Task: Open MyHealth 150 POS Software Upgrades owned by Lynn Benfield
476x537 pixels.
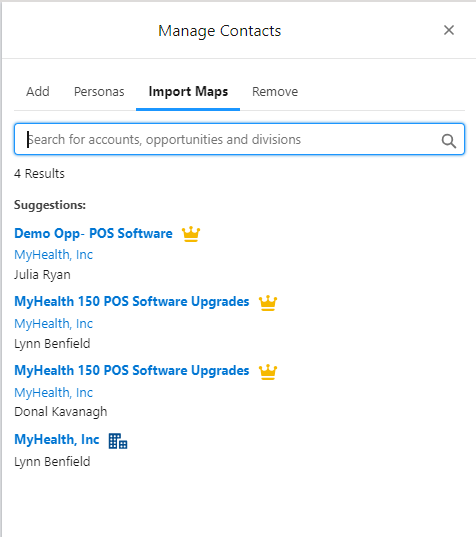Action: tap(132, 302)
